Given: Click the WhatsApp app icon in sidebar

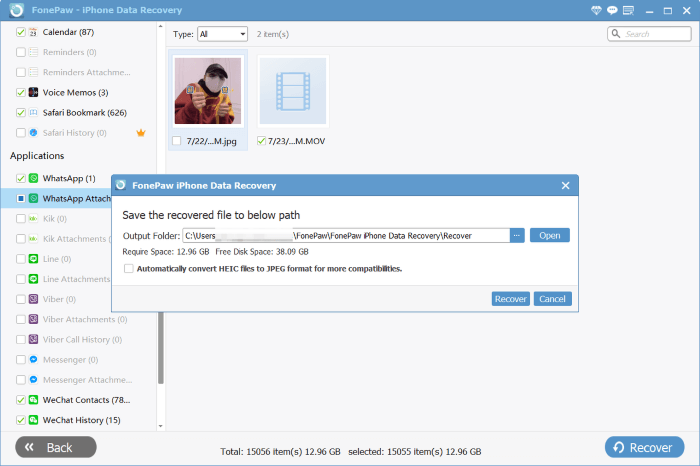Looking at the screenshot, I should [34, 178].
